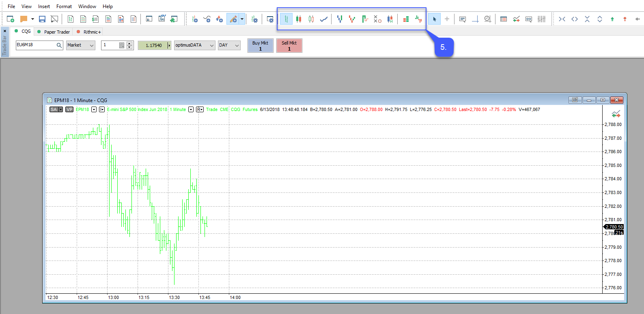
Task: Activate the crosshair cursor tool
Action: [447, 19]
